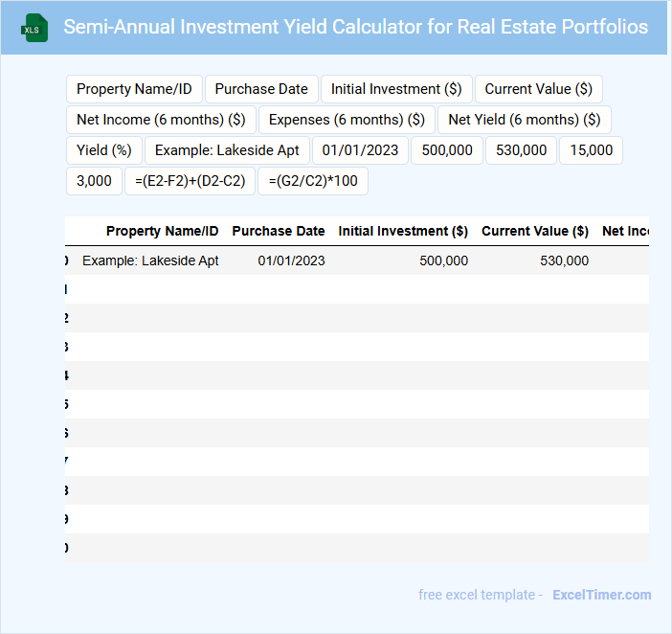Select the Initial Investment ($) column header

[403, 231]
